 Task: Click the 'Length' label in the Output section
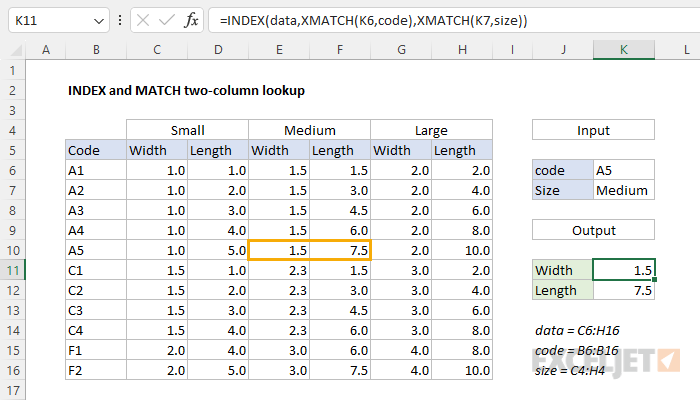[563, 290]
